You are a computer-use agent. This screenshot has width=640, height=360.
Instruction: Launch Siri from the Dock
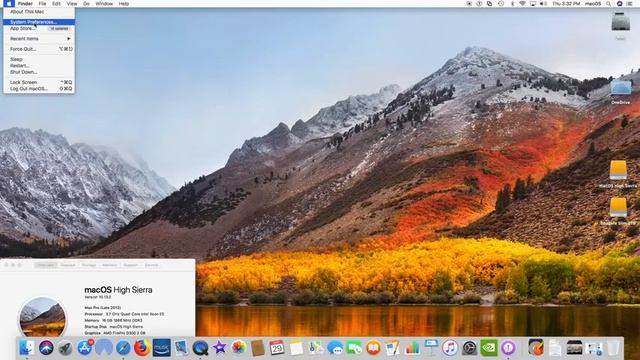(x=46, y=348)
